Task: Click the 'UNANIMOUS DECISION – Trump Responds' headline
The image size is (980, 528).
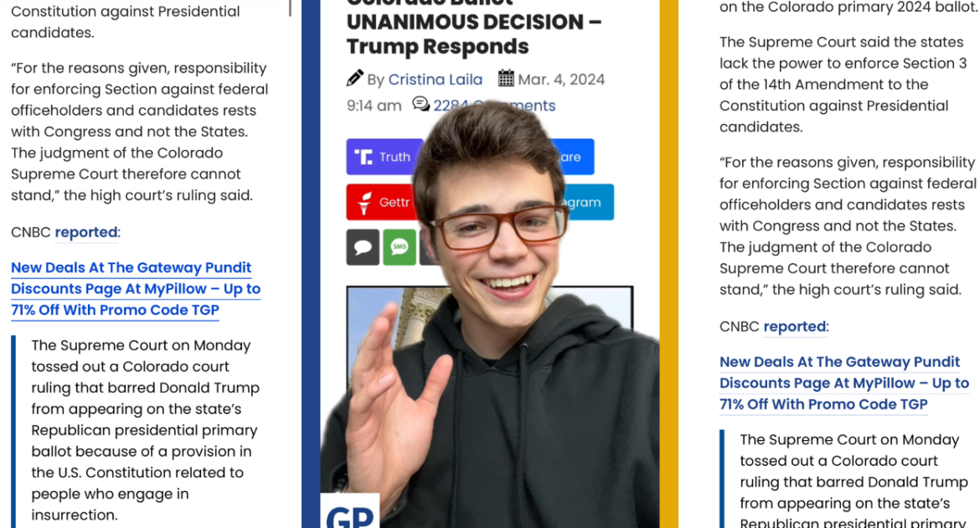Action: coord(474,34)
